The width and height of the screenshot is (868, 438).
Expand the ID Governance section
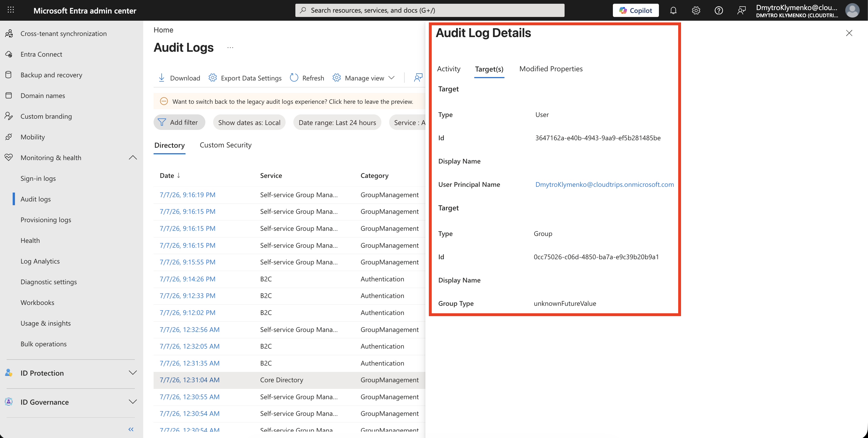pyautogui.click(x=133, y=401)
